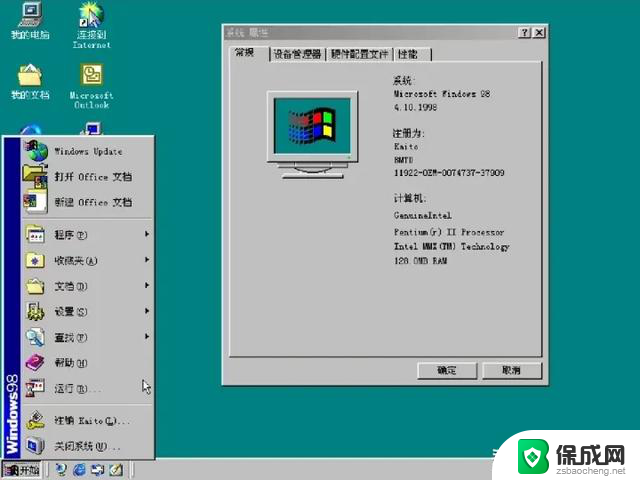Select 关闭系统(U)... in Start menu
Viewport: 640px width, 480px height.
[87, 446]
